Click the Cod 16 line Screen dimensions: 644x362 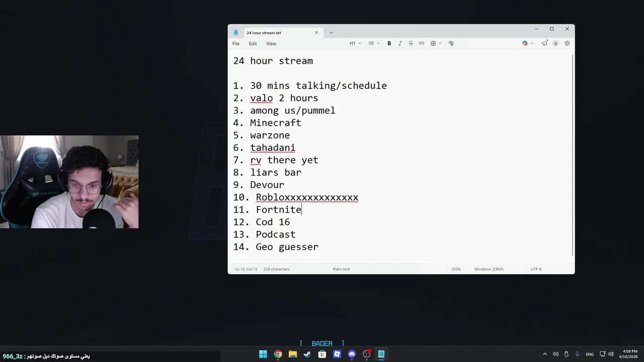pos(262,222)
